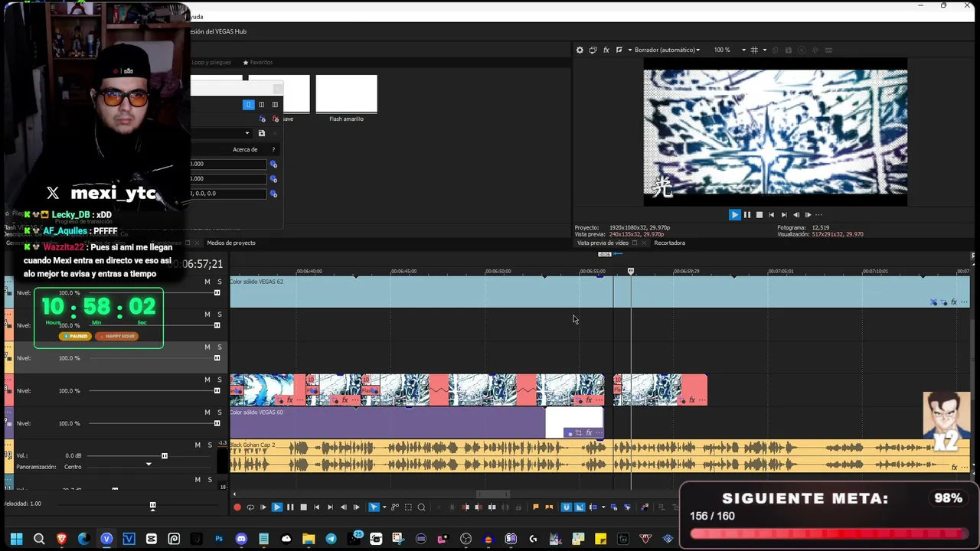Open the preset name dropdown

(247, 133)
